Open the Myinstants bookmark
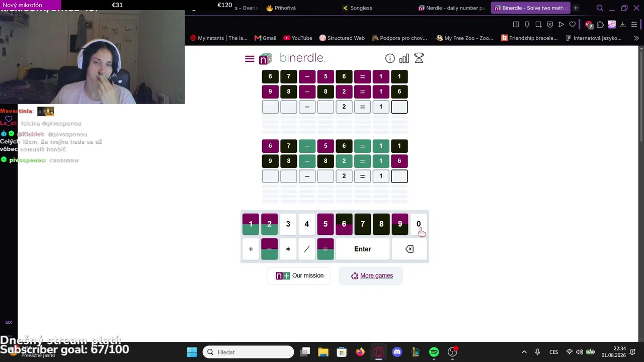Viewport: 644px width, 362px height. 219,38
